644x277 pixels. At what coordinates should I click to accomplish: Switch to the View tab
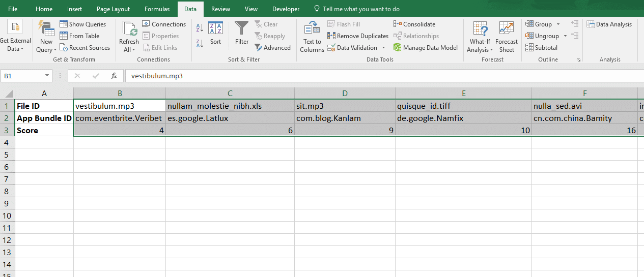pos(251,9)
